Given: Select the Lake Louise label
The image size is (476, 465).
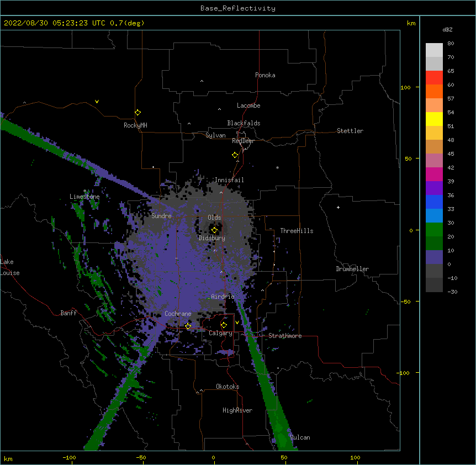Looking at the screenshot, I should tap(10, 267).
